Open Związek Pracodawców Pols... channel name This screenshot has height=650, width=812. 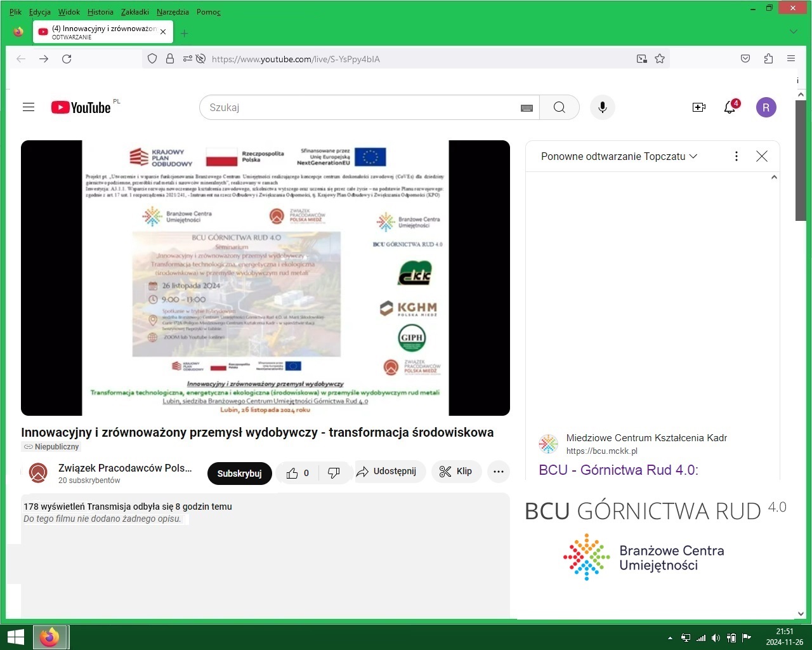coord(125,468)
